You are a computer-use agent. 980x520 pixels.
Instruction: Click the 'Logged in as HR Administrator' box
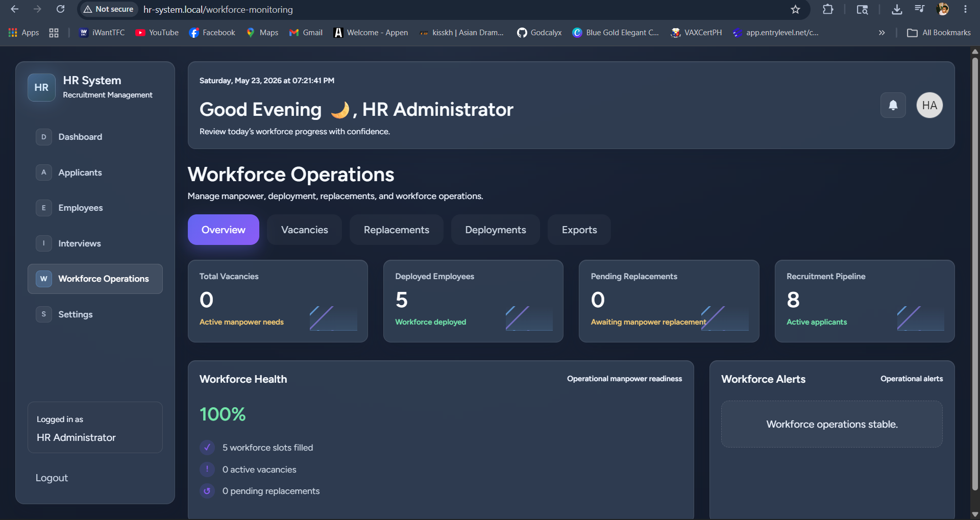click(x=95, y=427)
